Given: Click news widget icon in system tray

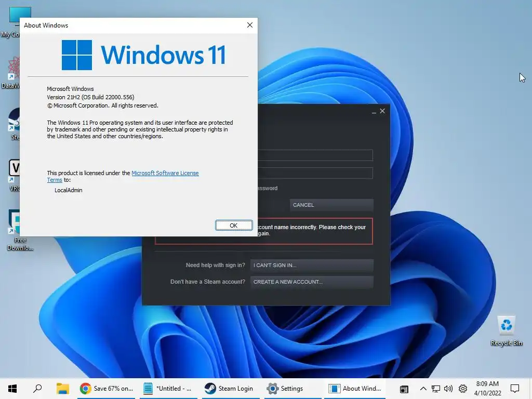Looking at the screenshot, I should tap(404, 389).
